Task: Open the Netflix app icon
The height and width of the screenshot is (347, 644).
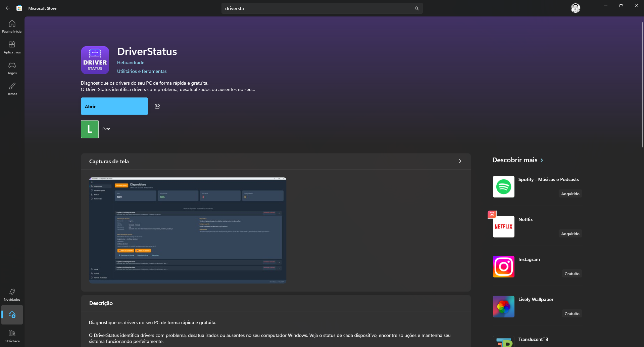Action: tap(503, 227)
